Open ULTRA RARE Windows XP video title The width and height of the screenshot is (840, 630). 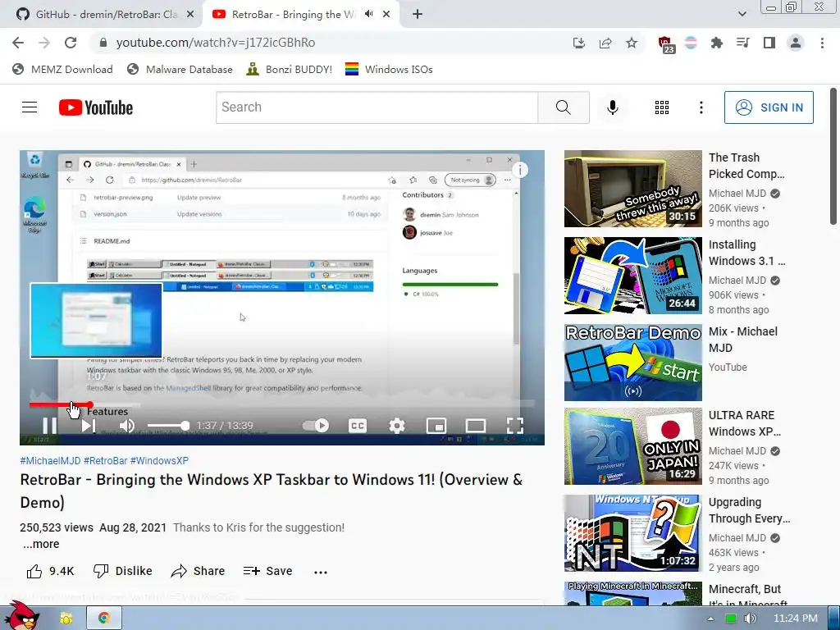[x=745, y=423]
